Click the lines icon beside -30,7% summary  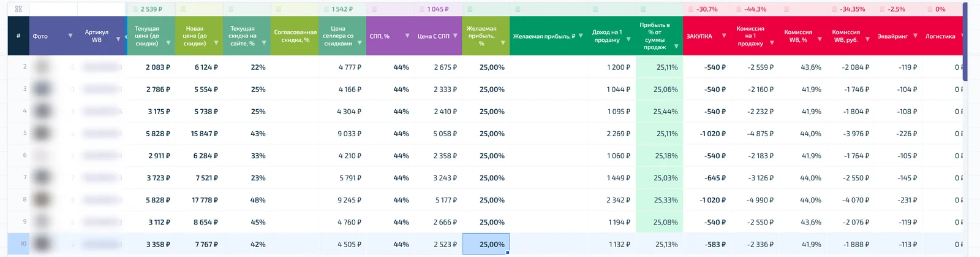coord(691,9)
